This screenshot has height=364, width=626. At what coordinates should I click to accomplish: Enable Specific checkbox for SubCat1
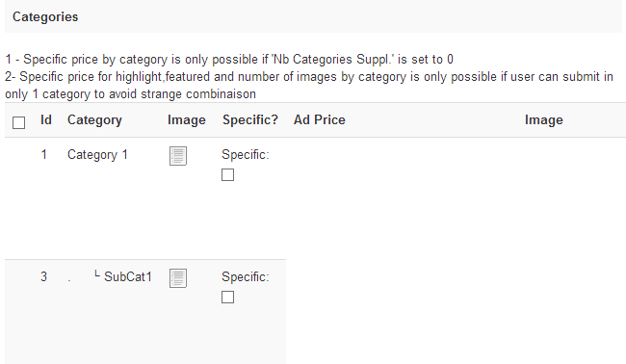click(227, 297)
